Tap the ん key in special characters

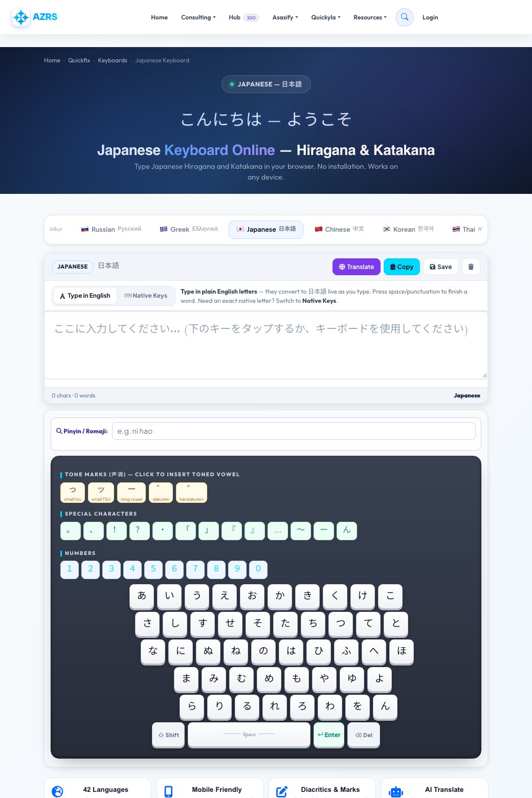pos(346,531)
